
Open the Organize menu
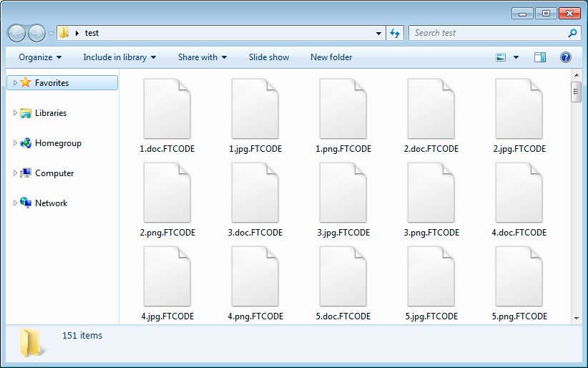[40, 57]
